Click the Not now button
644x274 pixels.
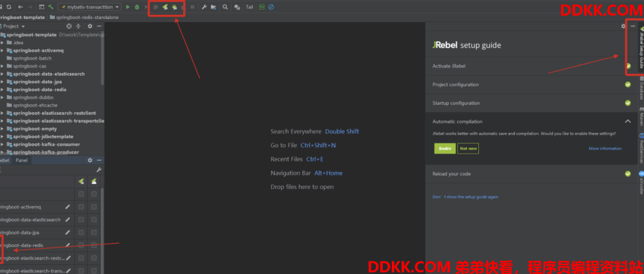click(x=468, y=148)
